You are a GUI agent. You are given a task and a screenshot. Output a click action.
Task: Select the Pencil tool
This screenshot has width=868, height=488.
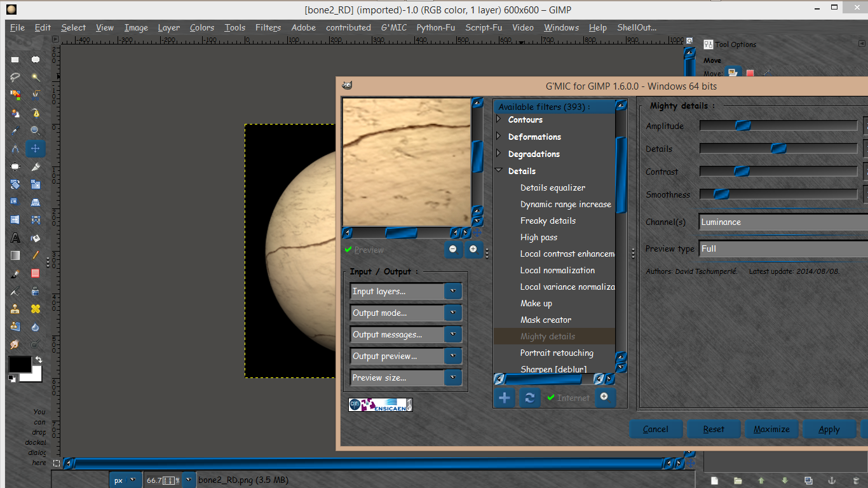[36, 256]
